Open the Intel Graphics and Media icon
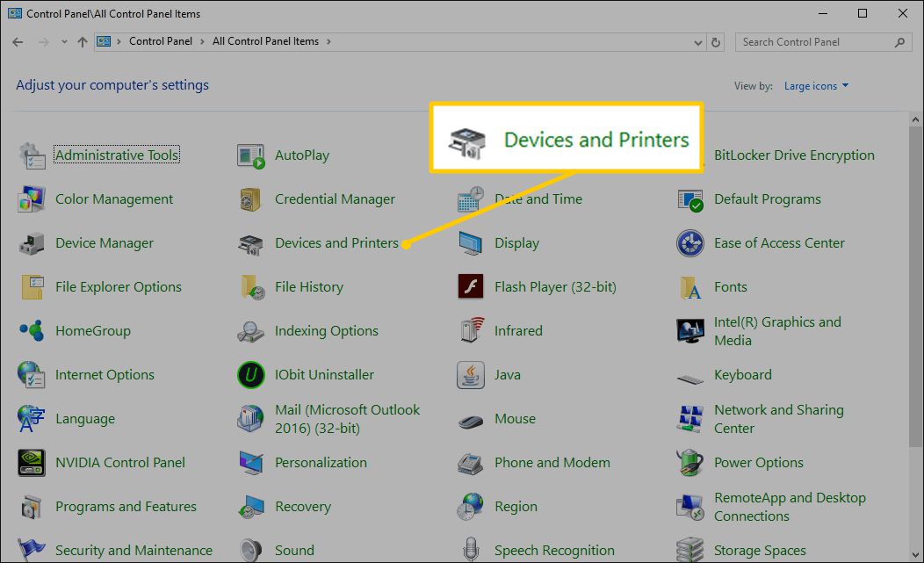 click(x=690, y=331)
